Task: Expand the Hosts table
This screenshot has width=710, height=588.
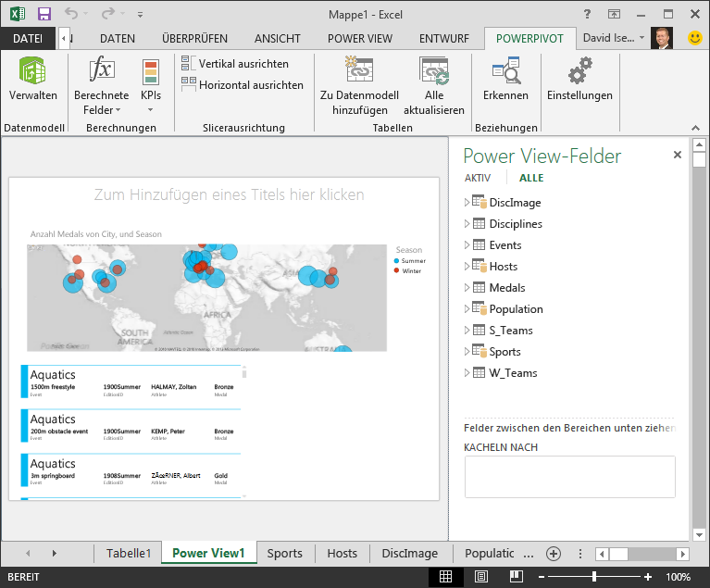Action: 467,267
